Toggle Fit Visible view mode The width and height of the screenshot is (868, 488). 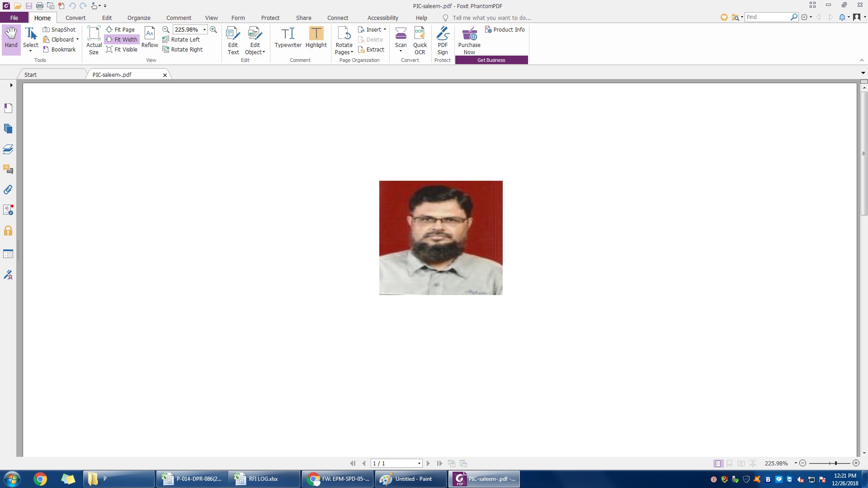(122, 49)
